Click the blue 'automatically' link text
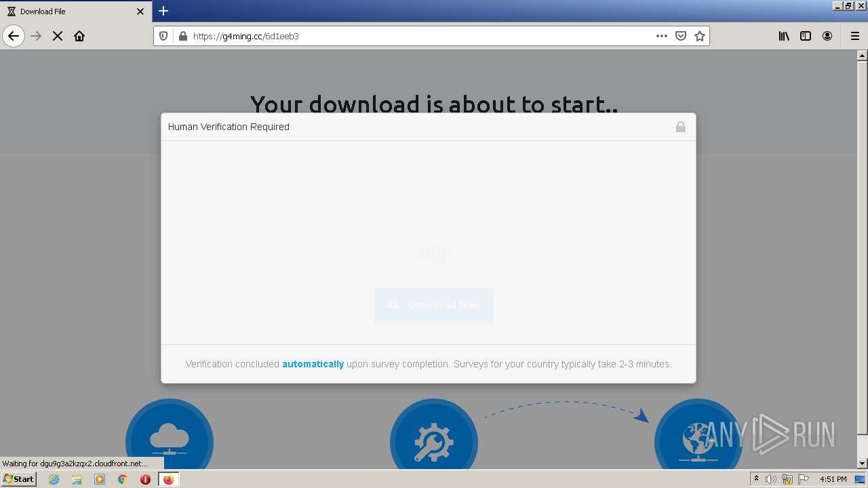Image resolution: width=868 pixels, height=488 pixels. coord(313,364)
